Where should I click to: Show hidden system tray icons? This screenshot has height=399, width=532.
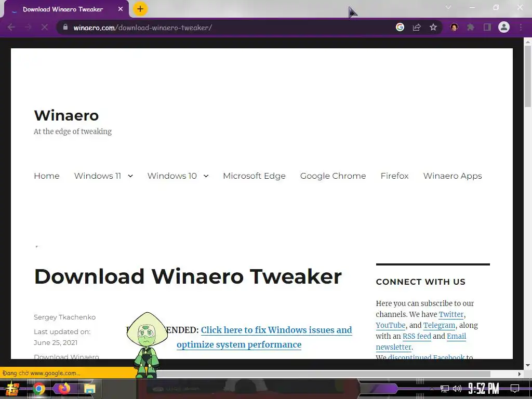point(432,389)
